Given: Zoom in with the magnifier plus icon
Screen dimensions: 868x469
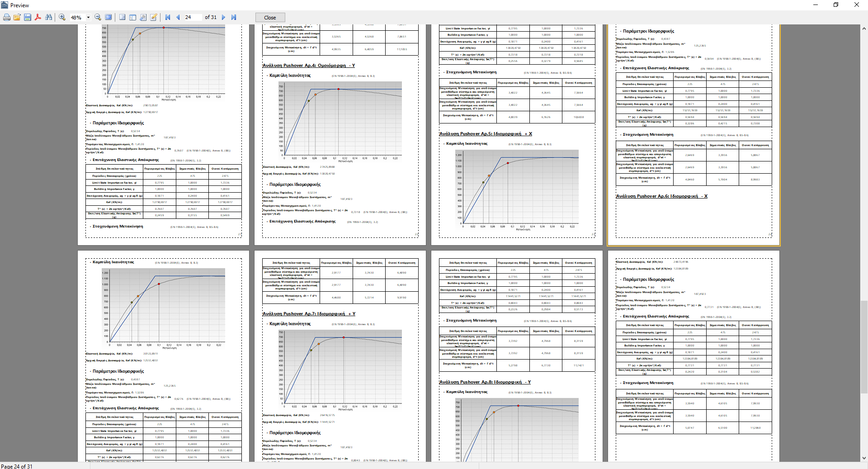Looking at the screenshot, I should [x=62, y=17].
